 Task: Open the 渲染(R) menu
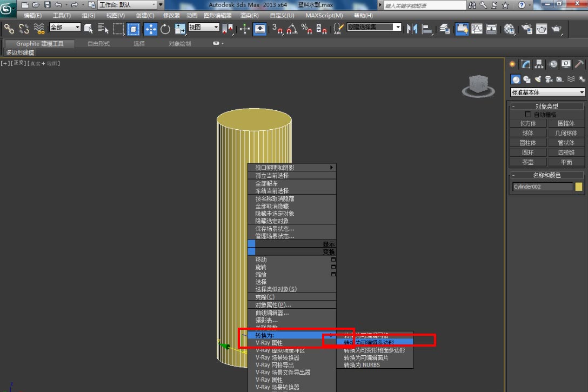(249, 16)
